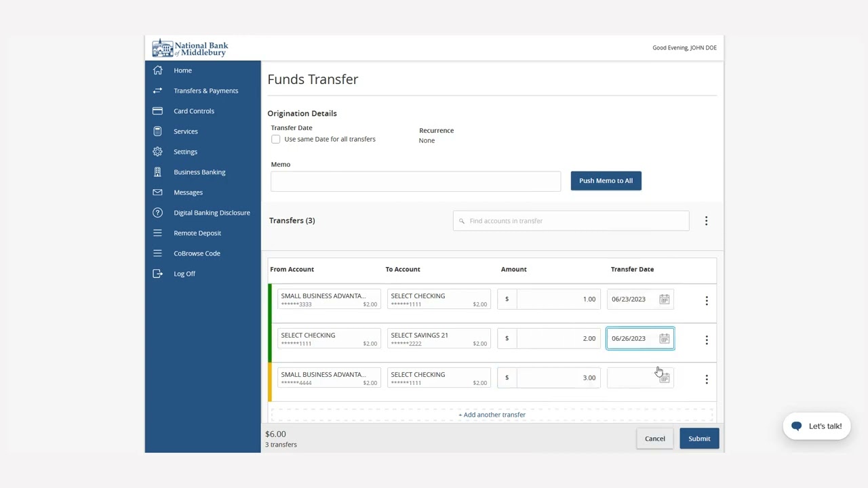Click the Amount column header
Image resolution: width=868 pixels, height=488 pixels.
513,269
